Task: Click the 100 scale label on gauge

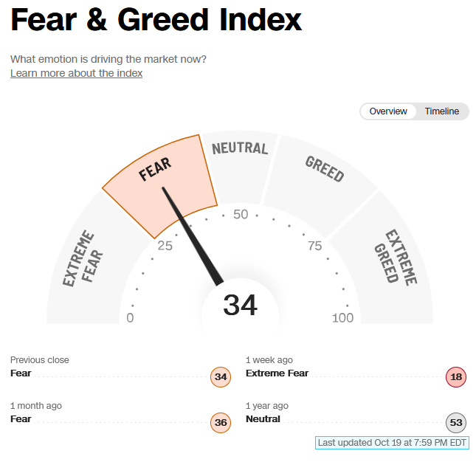Action: [x=342, y=318]
